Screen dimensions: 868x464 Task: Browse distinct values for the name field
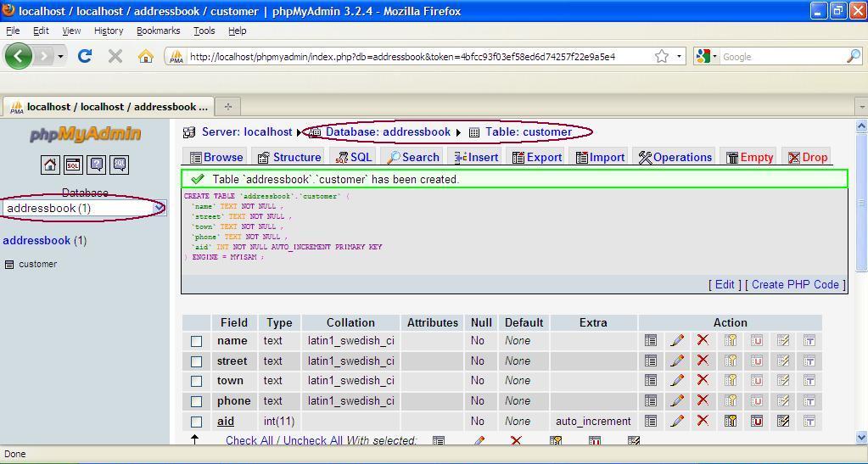651,340
